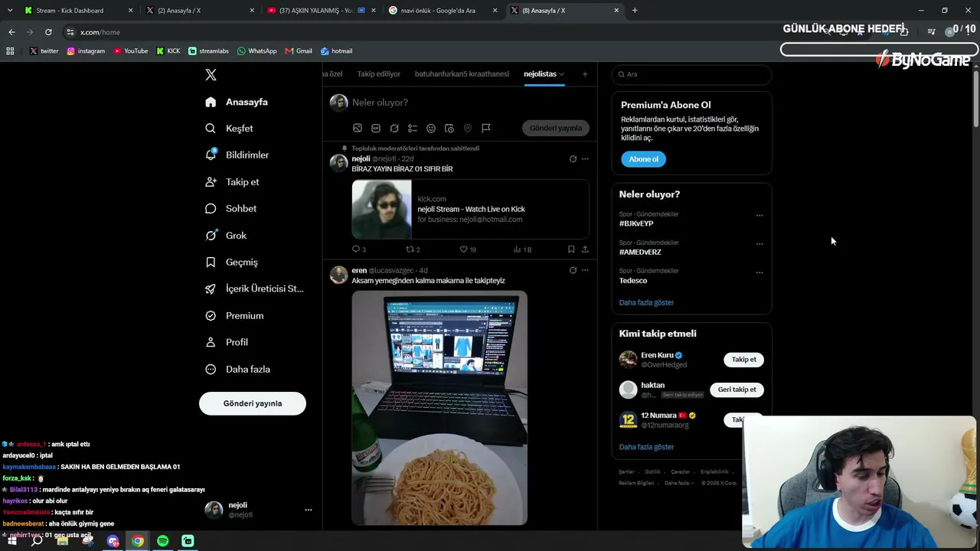Open Sohbet chat in the sidebar
This screenshot has width=980, height=551.
[230, 208]
